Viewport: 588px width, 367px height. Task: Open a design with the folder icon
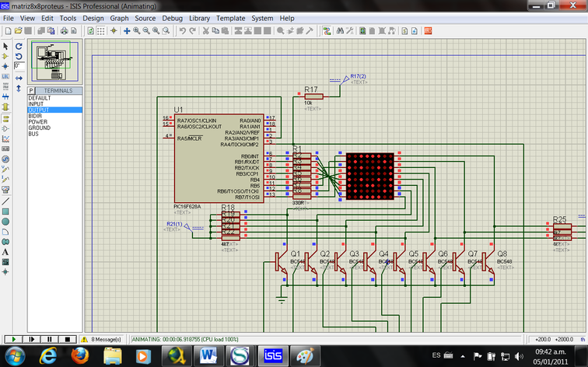(18, 31)
